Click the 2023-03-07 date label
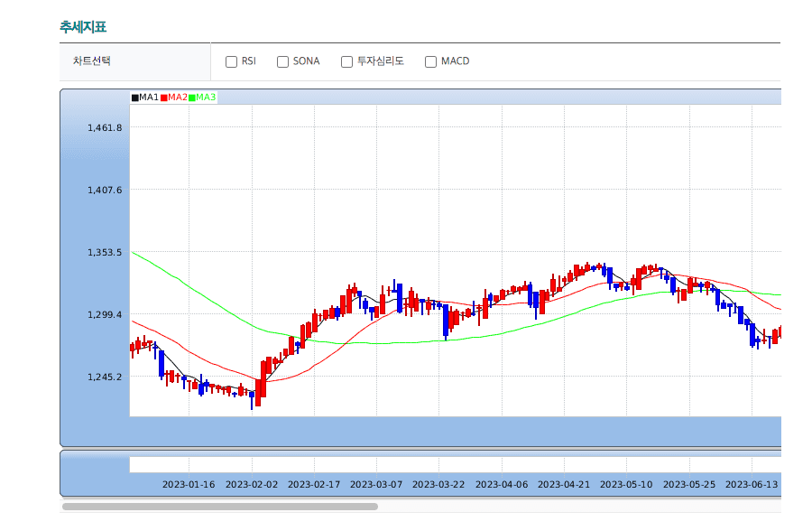812x531 pixels. 376,484
